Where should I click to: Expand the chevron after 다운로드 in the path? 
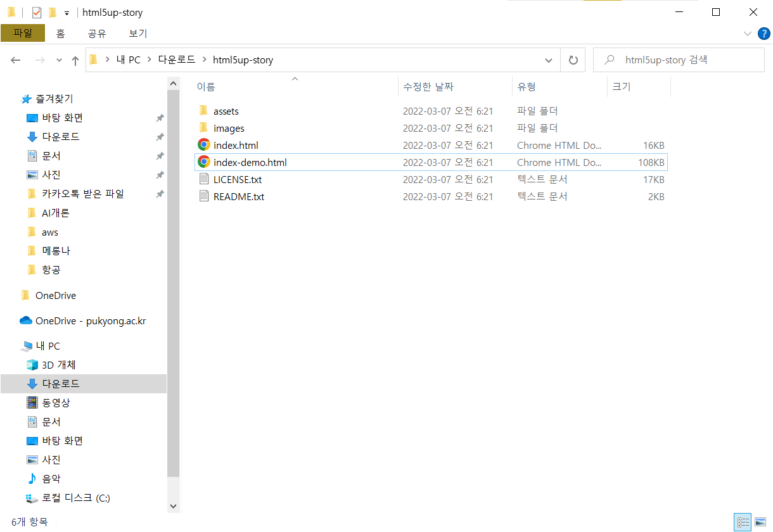pos(204,60)
